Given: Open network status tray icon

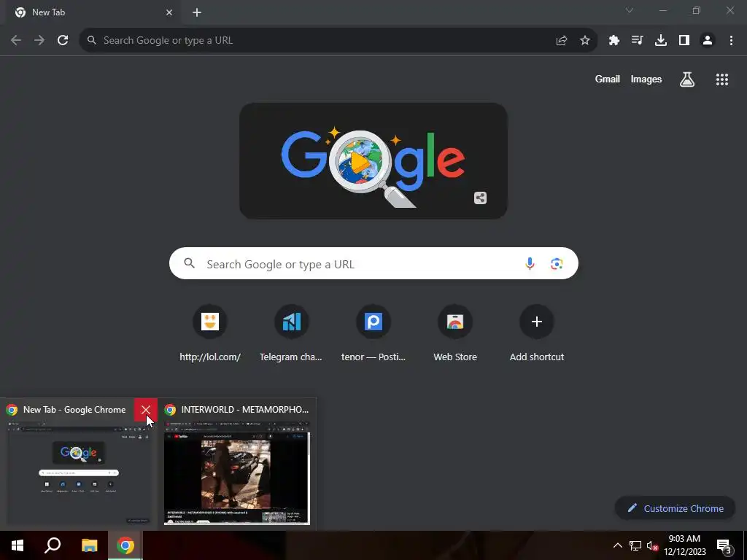Looking at the screenshot, I should pos(635,545).
